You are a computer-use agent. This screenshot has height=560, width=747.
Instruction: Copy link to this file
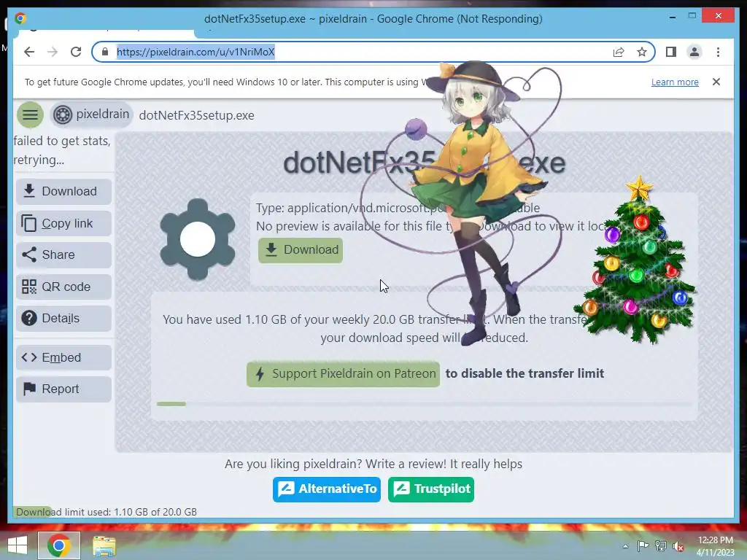[64, 223]
